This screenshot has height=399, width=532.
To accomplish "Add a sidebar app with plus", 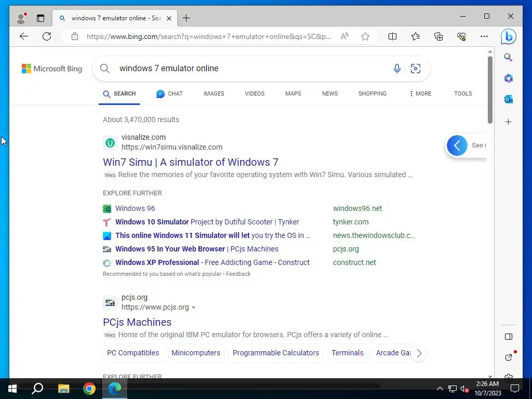I will tap(508, 122).
